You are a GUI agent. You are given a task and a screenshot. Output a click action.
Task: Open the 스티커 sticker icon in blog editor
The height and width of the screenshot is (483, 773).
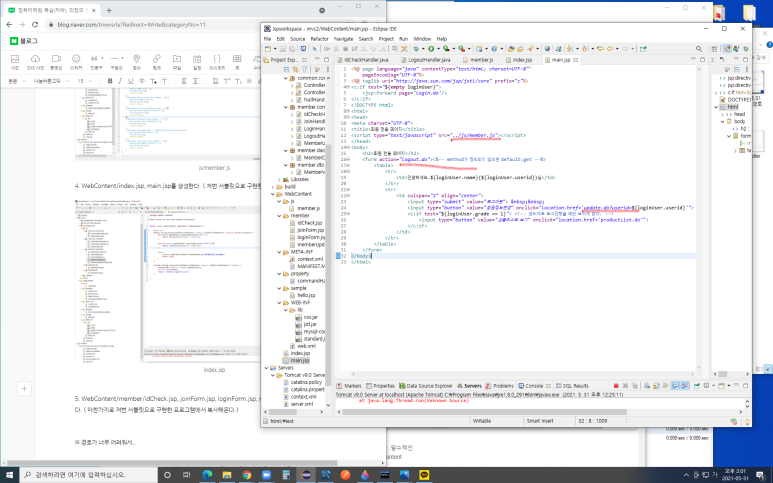click(76, 62)
